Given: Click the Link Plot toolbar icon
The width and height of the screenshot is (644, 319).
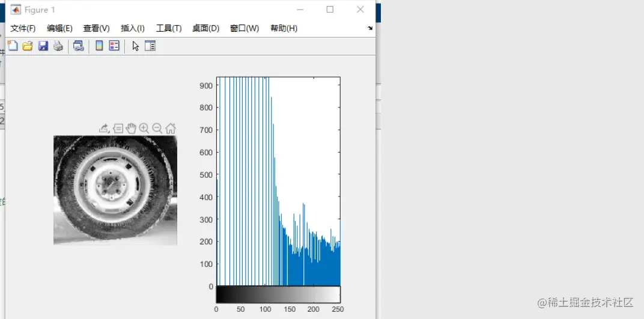Looking at the screenshot, I should click(79, 46).
